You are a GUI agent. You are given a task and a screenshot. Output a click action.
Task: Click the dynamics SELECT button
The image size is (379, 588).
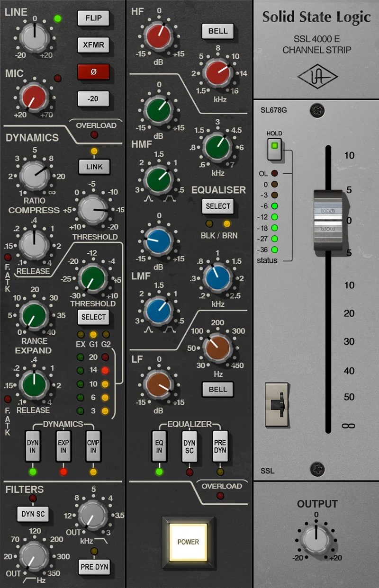94,317
